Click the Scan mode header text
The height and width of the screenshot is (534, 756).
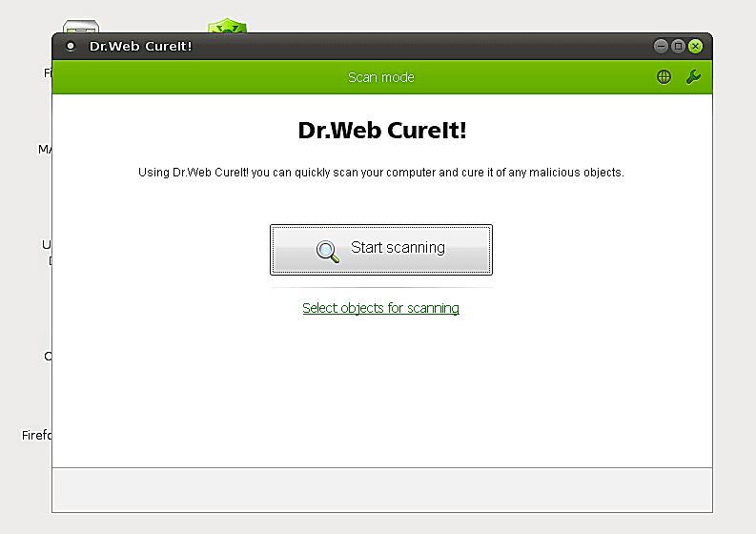click(381, 77)
